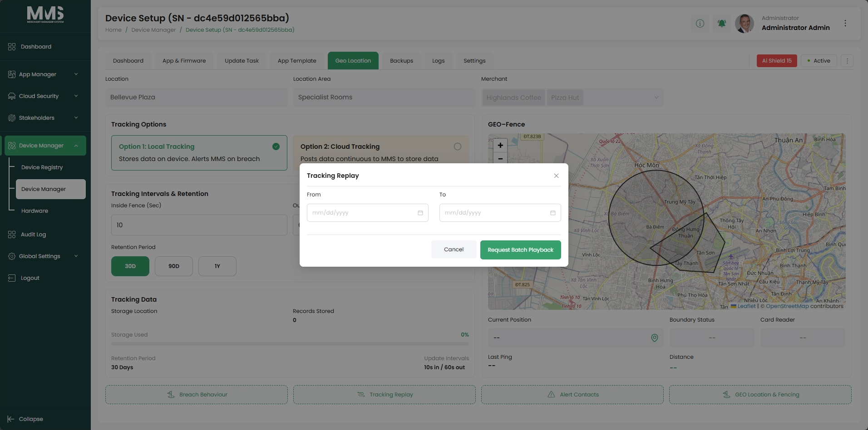Open Device Registry in sidebar
Image resolution: width=868 pixels, height=430 pixels.
click(x=42, y=167)
